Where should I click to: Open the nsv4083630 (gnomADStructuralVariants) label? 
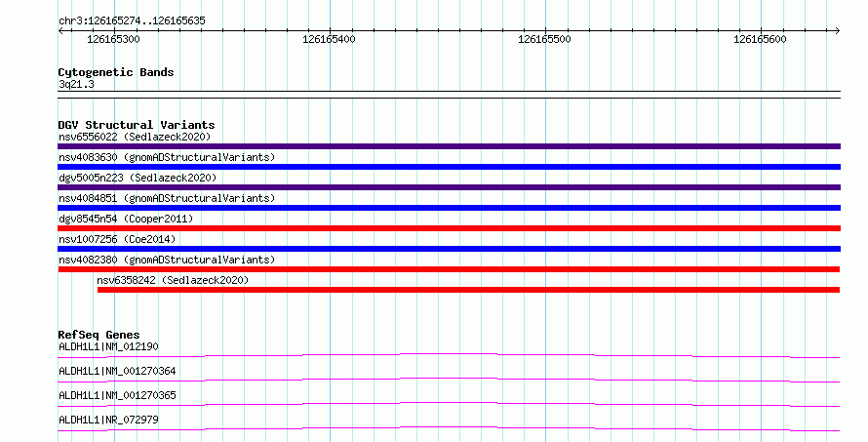tap(167, 157)
